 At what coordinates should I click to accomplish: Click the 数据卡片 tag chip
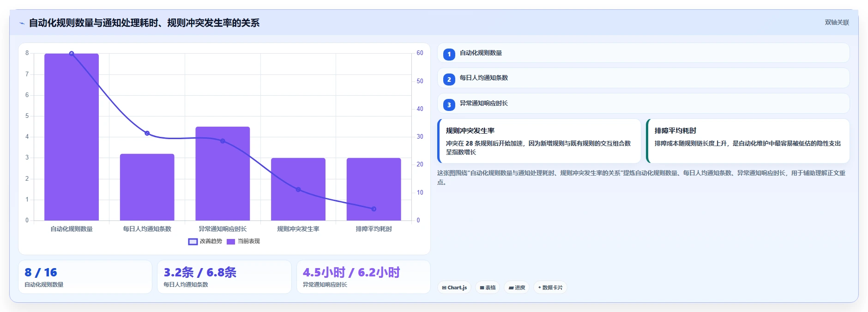(x=550, y=288)
